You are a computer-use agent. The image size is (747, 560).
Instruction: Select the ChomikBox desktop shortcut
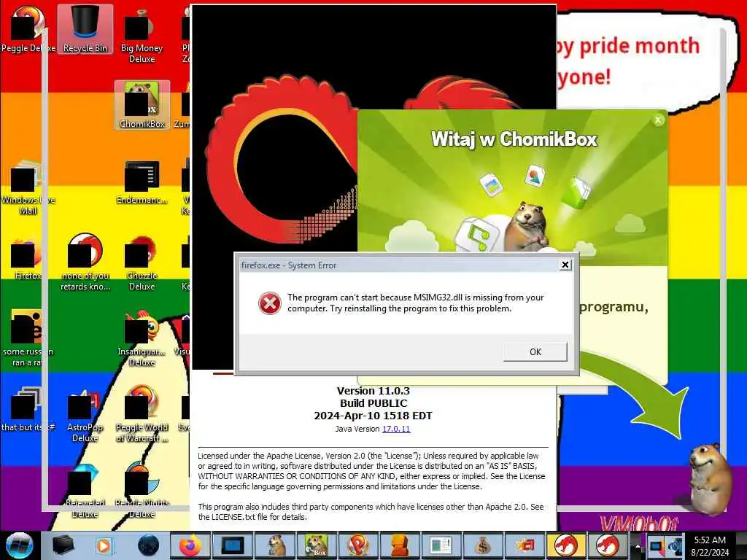142,105
